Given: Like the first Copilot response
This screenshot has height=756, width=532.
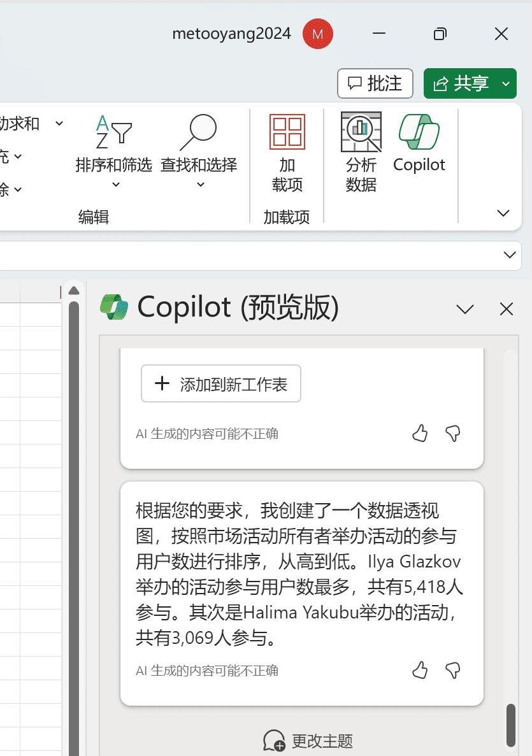Looking at the screenshot, I should (420, 434).
